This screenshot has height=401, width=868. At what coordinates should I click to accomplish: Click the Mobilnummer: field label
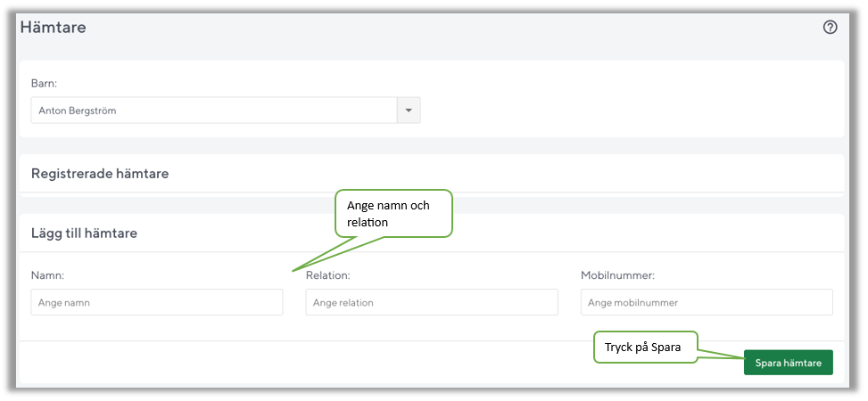click(617, 275)
